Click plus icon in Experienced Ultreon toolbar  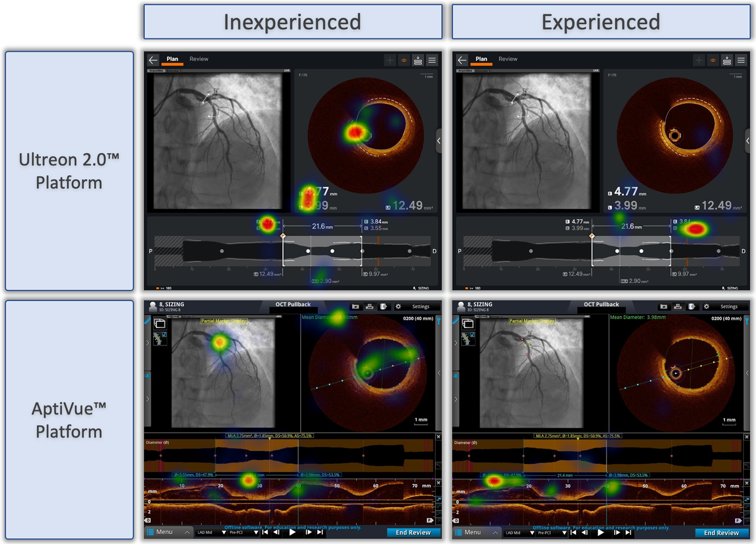[x=699, y=60]
